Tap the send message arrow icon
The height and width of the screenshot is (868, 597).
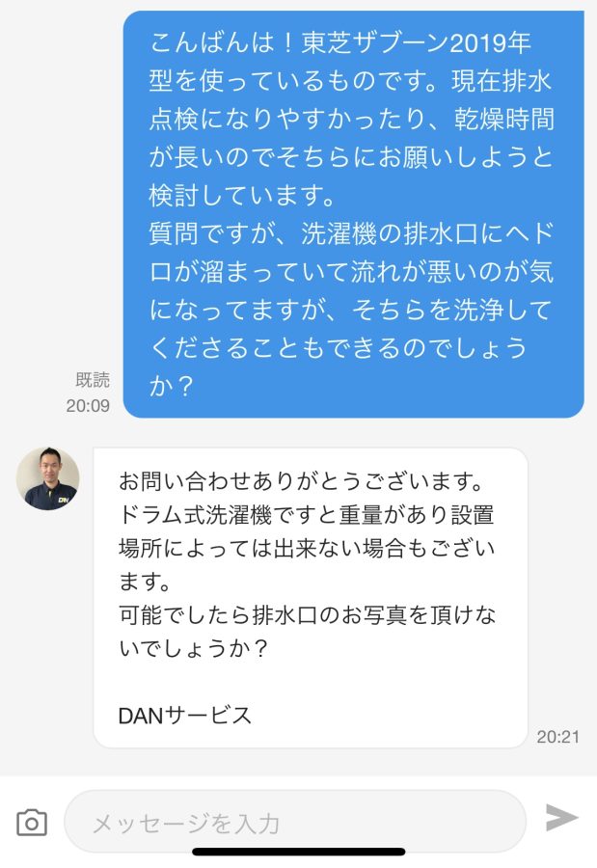tap(561, 818)
